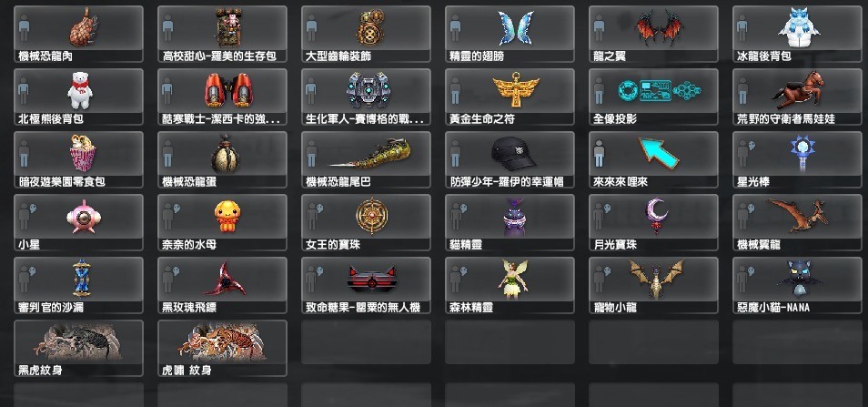868x407 pixels.
Task: Select the 黑虎紋身 black tiger tattoo thumbnail
Action: (78, 349)
